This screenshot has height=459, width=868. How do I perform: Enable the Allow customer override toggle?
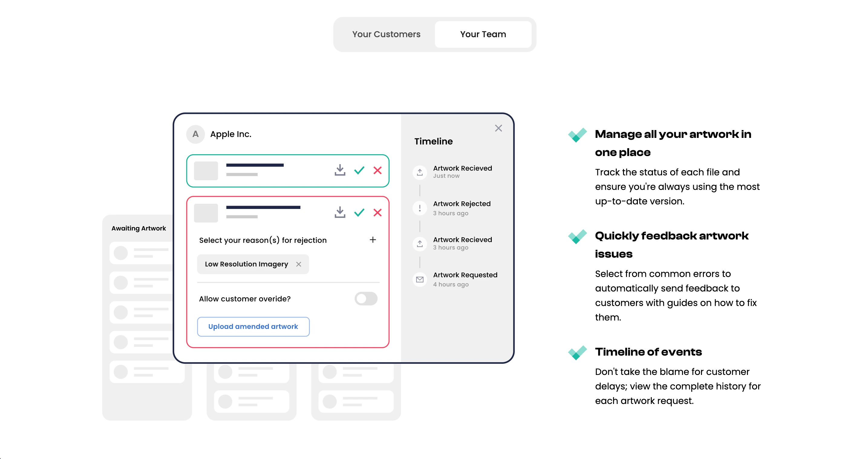366,299
